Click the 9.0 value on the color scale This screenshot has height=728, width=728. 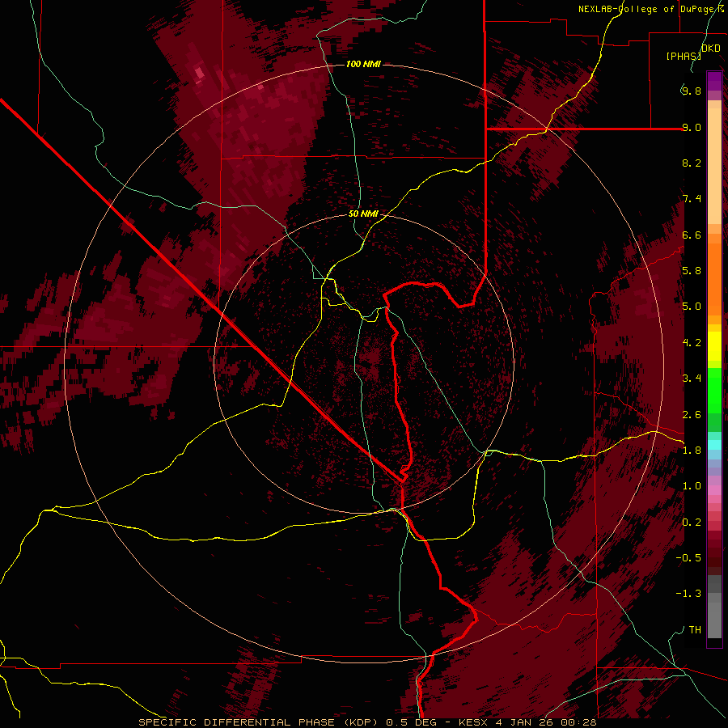point(692,127)
